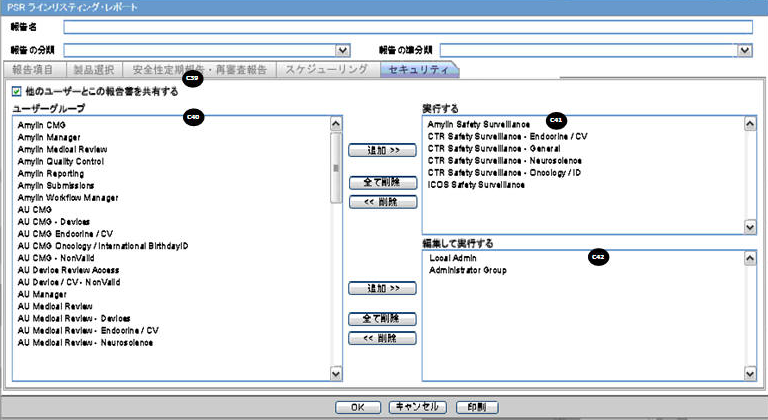Image resolution: width=768 pixels, height=420 pixels.
Task: Open the 安全性定期報告・再審査報告 tab
Action: 199,70
